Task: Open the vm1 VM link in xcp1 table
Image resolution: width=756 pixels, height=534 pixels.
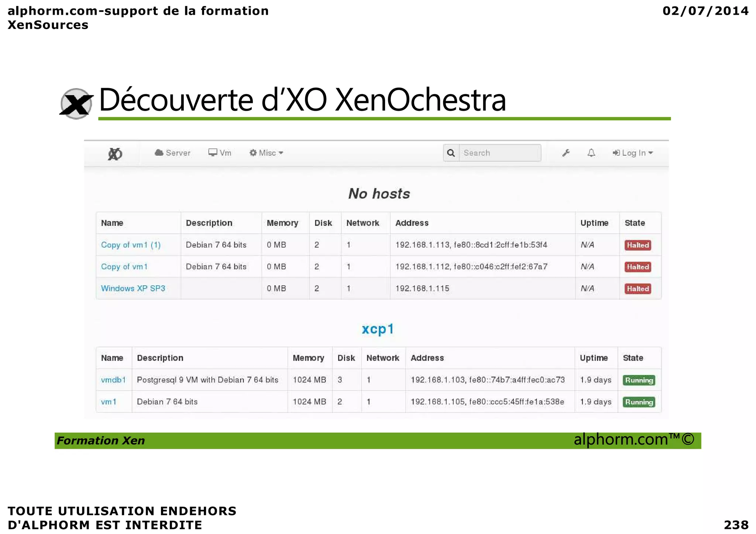Action: 109,402
